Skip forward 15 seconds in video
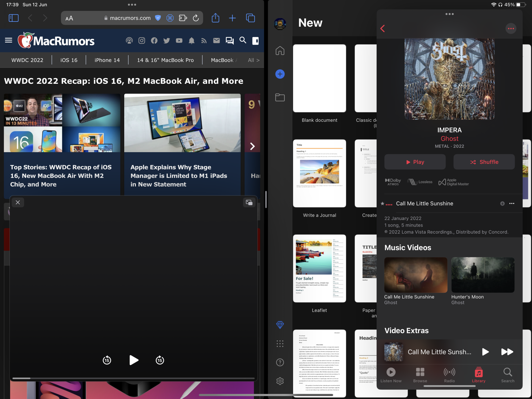532x399 pixels. 160,360
